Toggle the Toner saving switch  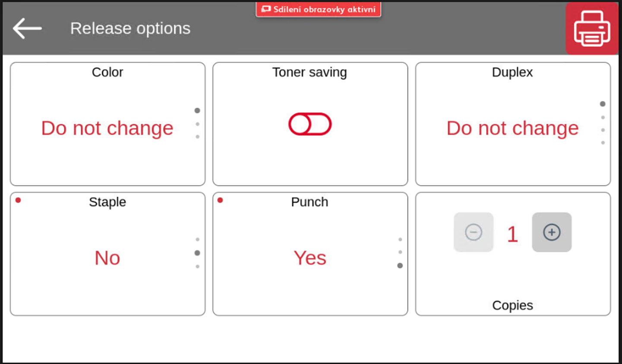pyautogui.click(x=310, y=124)
